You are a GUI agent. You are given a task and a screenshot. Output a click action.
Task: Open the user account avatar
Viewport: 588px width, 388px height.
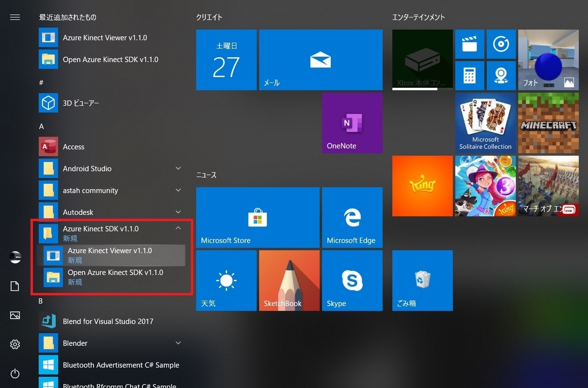15,258
